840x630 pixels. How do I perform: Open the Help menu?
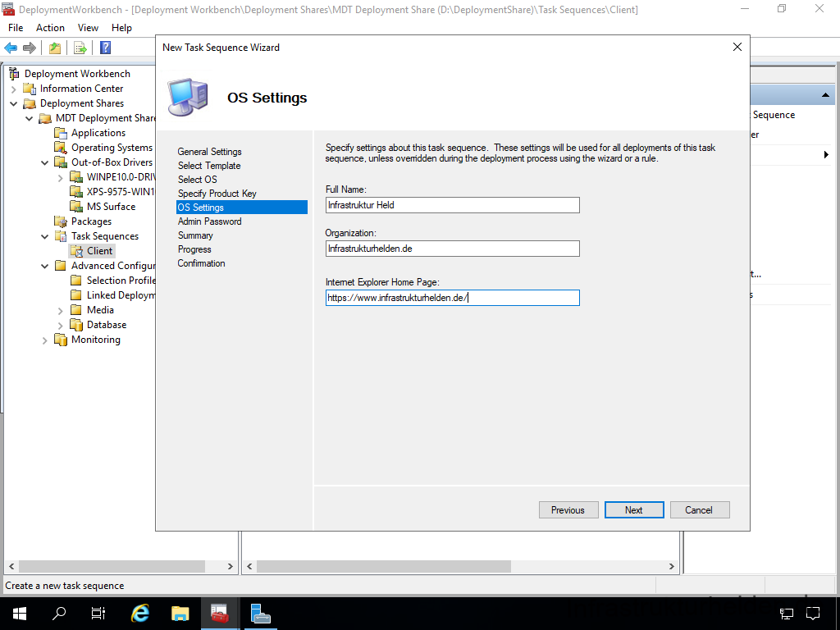pyautogui.click(x=121, y=28)
